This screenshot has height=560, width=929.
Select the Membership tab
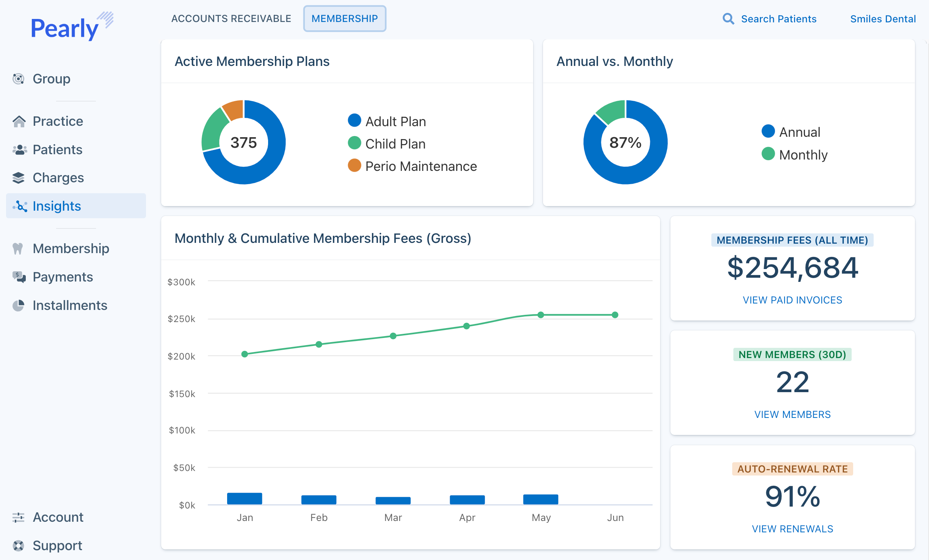pyautogui.click(x=344, y=19)
